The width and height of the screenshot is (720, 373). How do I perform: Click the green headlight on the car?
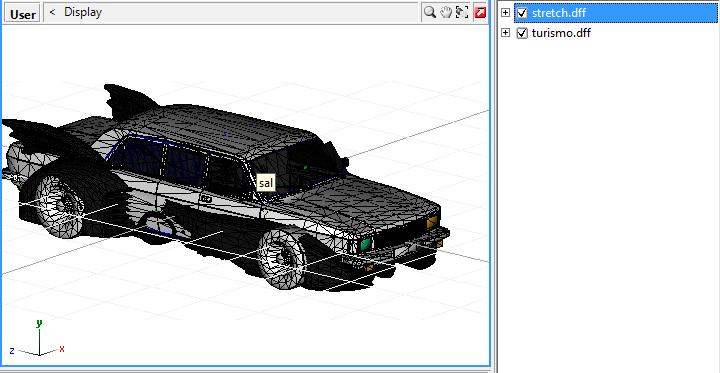click(x=366, y=244)
